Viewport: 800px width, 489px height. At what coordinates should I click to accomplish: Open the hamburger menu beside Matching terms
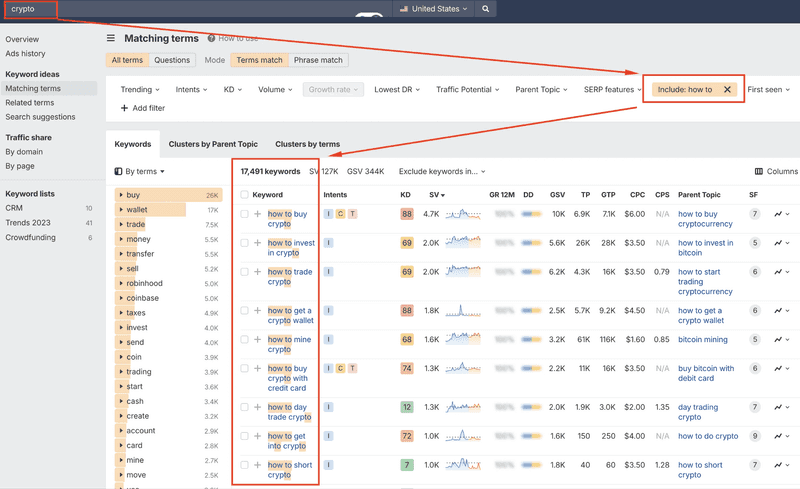pos(111,38)
